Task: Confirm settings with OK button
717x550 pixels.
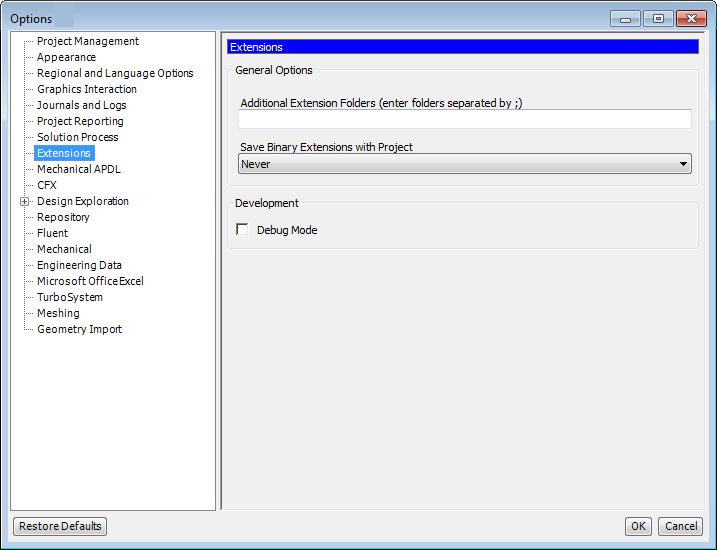Action: [x=638, y=526]
